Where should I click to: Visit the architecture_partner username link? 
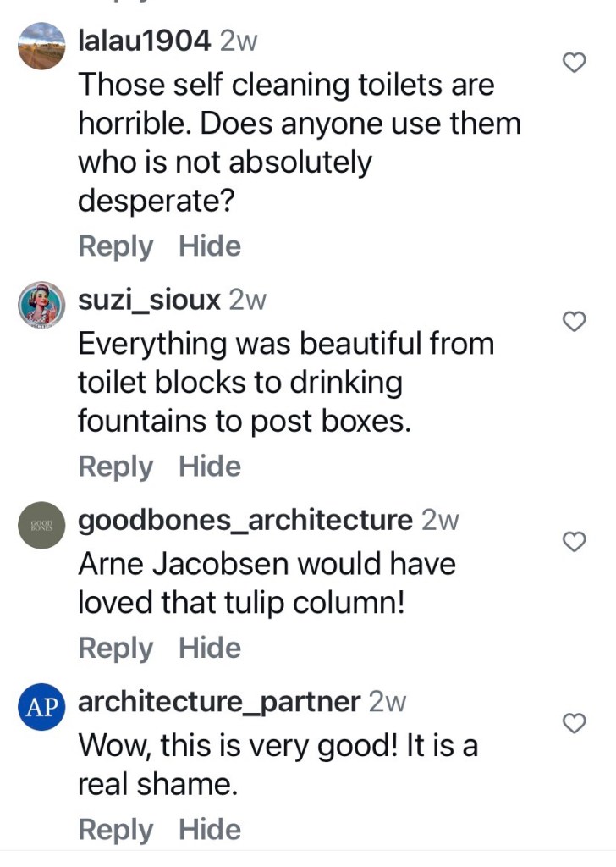click(219, 701)
